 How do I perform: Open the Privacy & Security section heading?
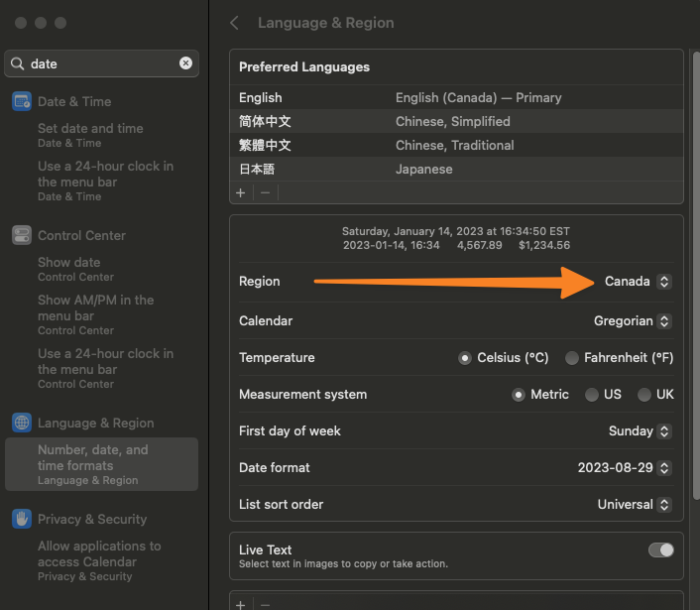point(92,519)
